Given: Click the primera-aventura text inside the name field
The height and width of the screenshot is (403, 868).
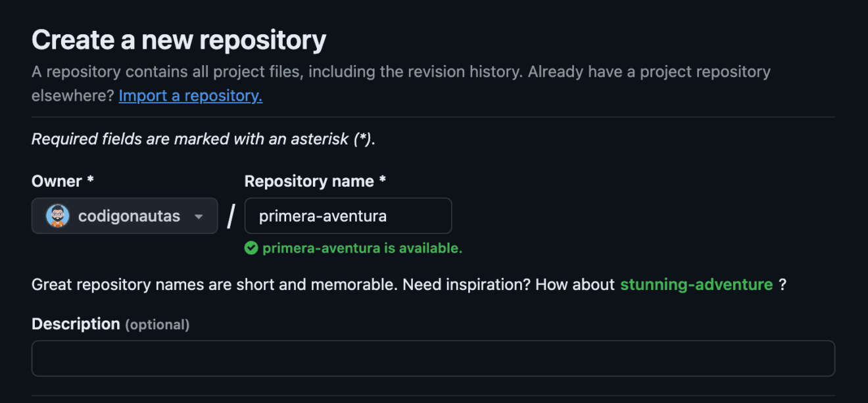Looking at the screenshot, I should coord(323,216).
